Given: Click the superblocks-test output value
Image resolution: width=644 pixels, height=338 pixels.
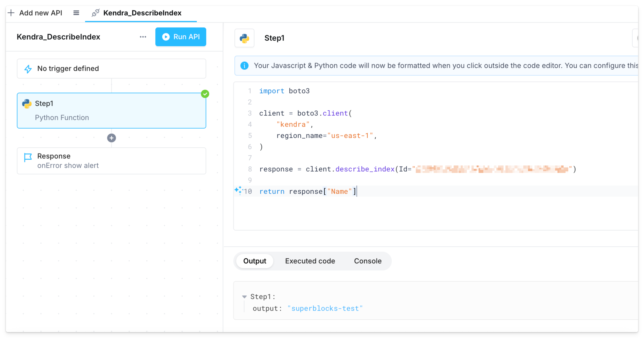Looking at the screenshot, I should point(325,308).
